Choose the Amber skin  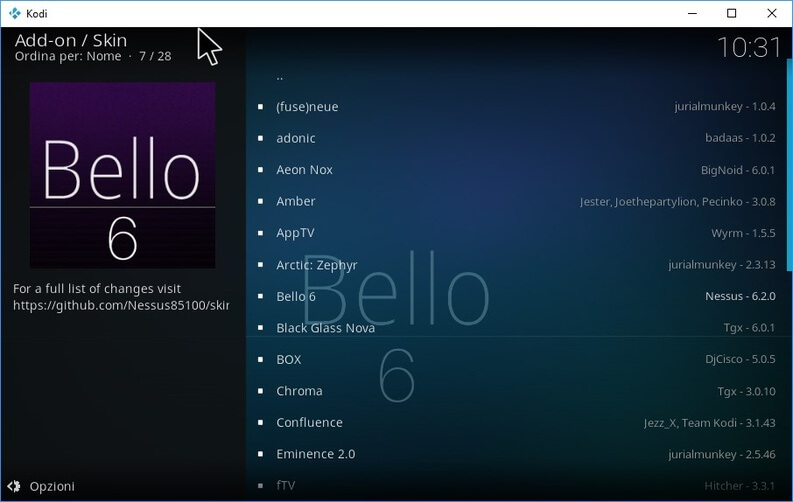516,201
